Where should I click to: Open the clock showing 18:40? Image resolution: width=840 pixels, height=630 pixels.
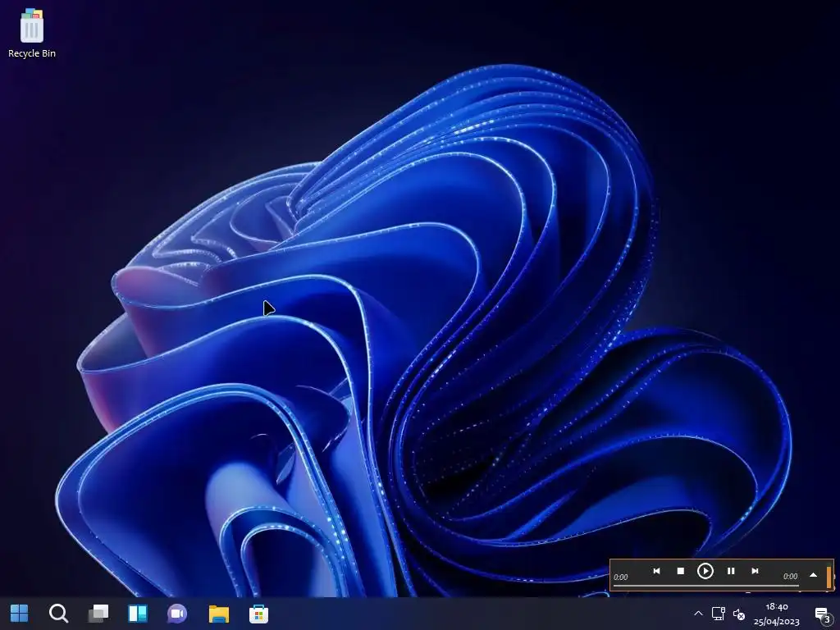click(x=777, y=606)
